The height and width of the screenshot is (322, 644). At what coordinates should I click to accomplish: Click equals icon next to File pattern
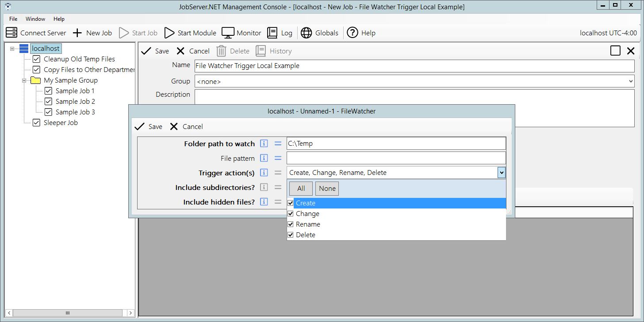point(278,158)
